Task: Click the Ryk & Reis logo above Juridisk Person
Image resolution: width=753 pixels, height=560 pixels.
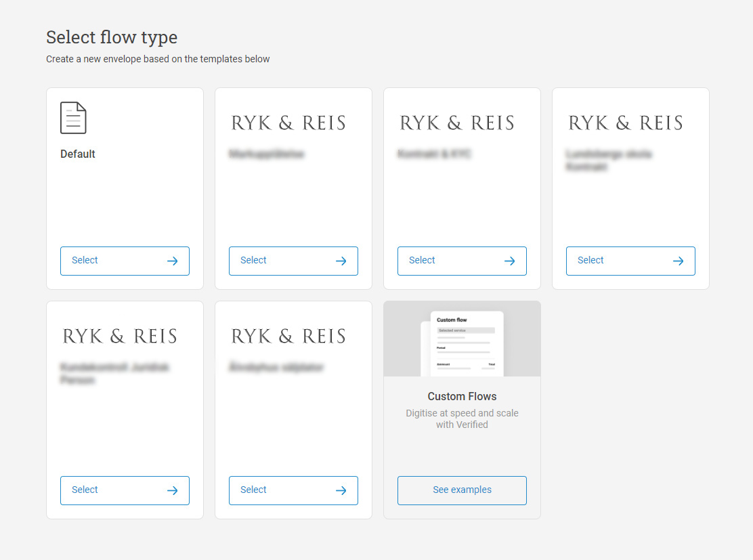Action: coord(120,336)
